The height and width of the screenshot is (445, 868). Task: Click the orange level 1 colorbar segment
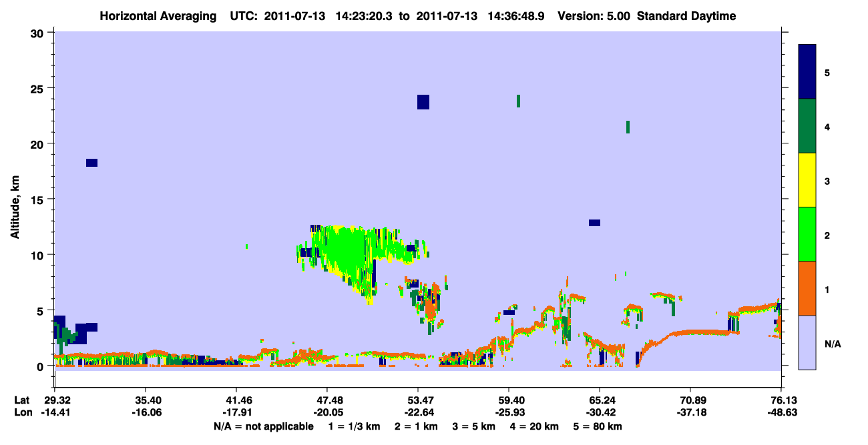pyautogui.click(x=807, y=288)
